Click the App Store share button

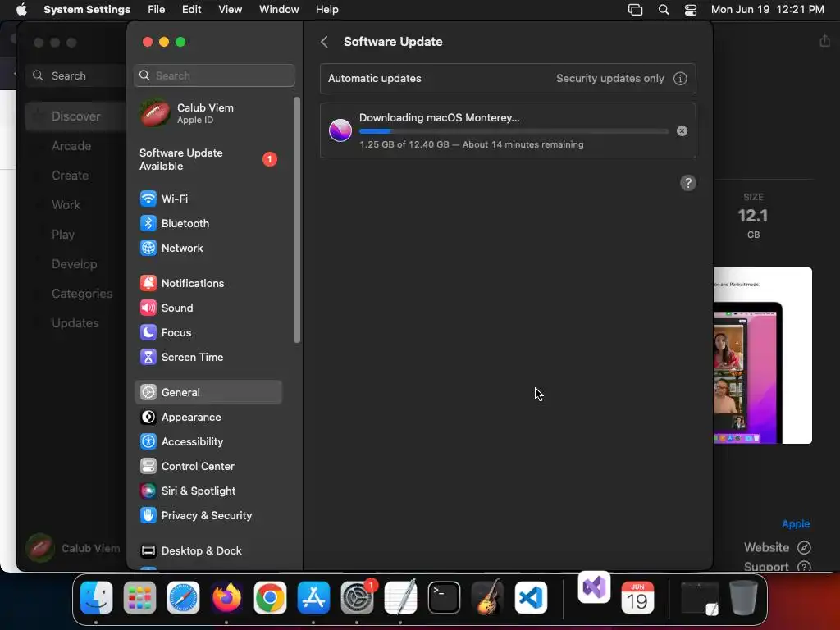pyautogui.click(x=824, y=41)
